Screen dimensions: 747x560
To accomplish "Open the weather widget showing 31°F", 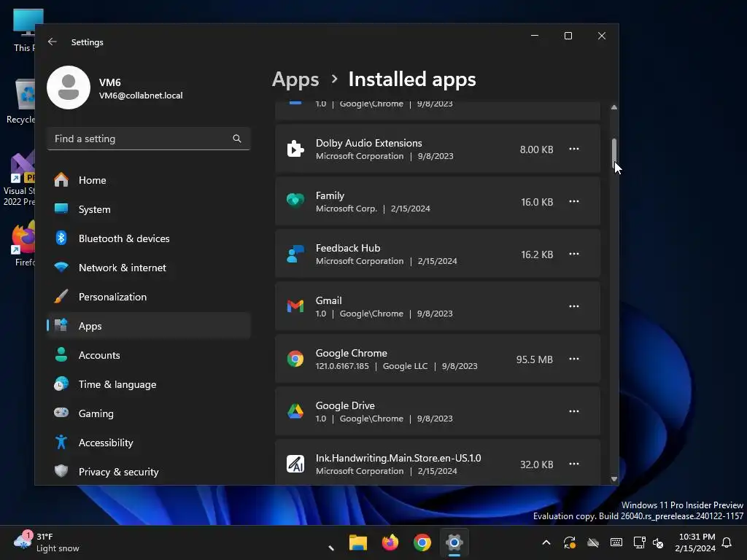I will [x=46, y=542].
